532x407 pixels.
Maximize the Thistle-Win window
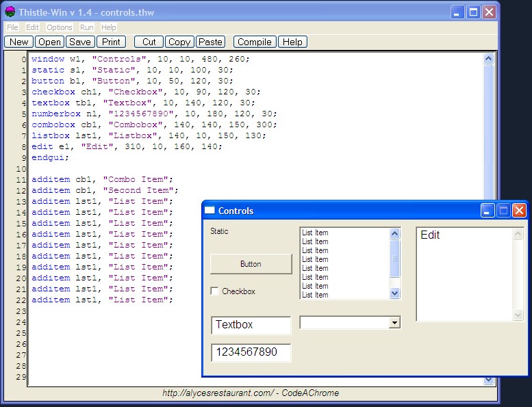point(473,12)
